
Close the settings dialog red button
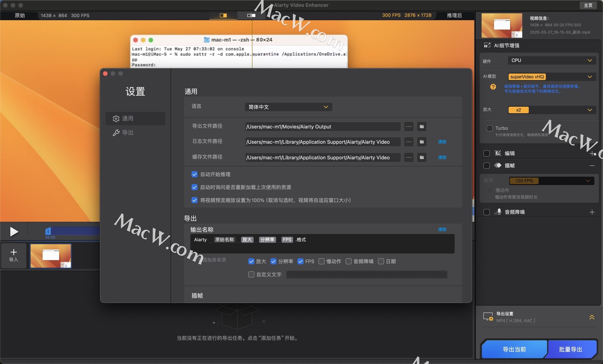point(106,74)
